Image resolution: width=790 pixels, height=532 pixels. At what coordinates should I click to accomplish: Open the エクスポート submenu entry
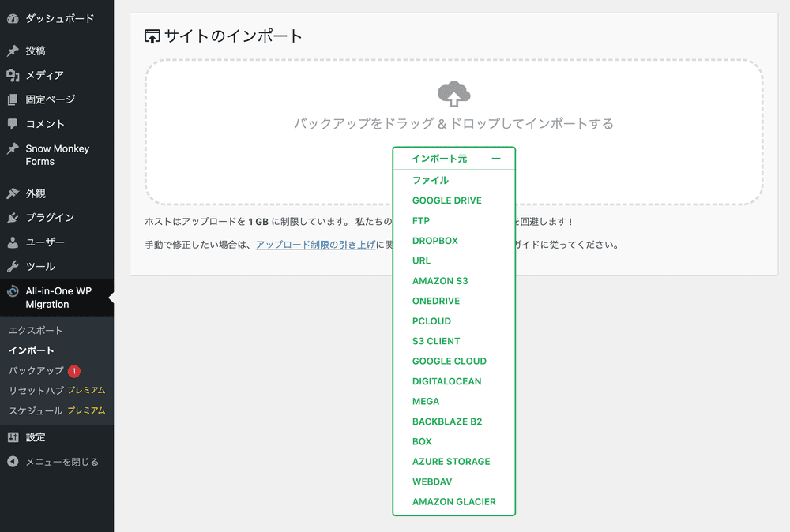click(x=36, y=331)
